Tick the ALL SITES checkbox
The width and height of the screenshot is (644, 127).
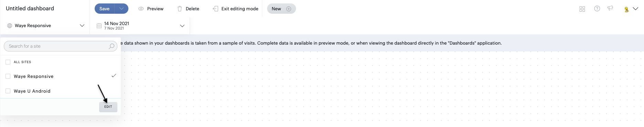pos(8,62)
